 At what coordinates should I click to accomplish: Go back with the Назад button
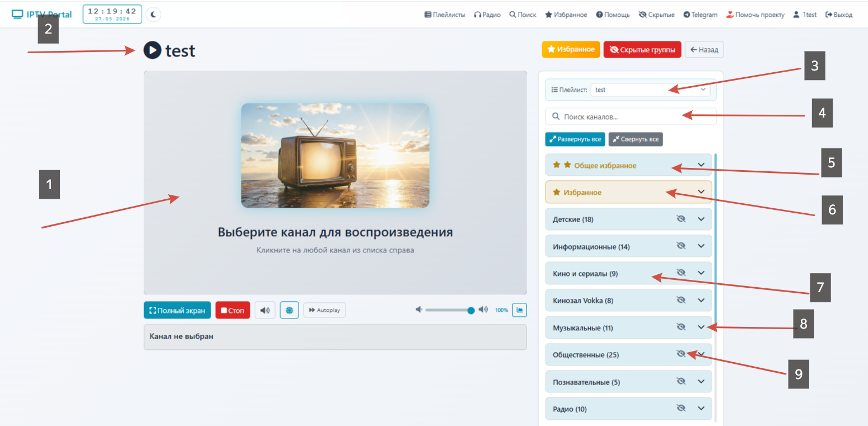point(704,50)
